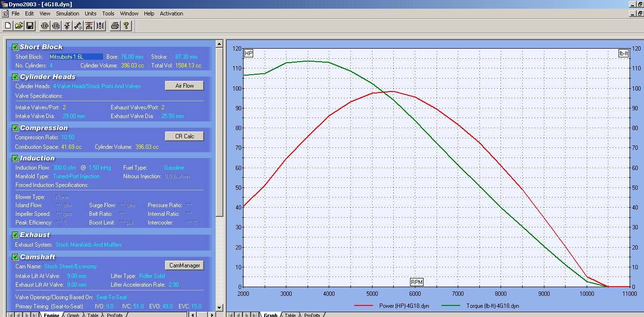Screen dimensions: 644x317
Task: Print using the printer toolbar icon
Action: 115,26
